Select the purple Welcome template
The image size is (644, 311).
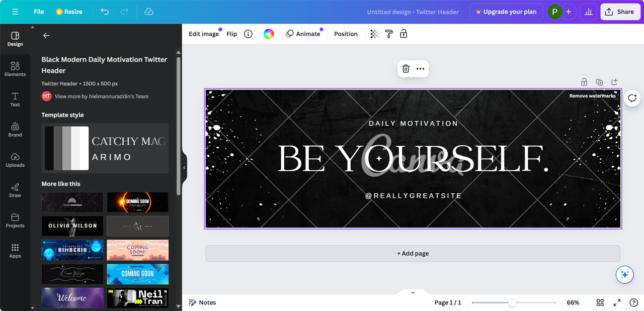pos(72,298)
